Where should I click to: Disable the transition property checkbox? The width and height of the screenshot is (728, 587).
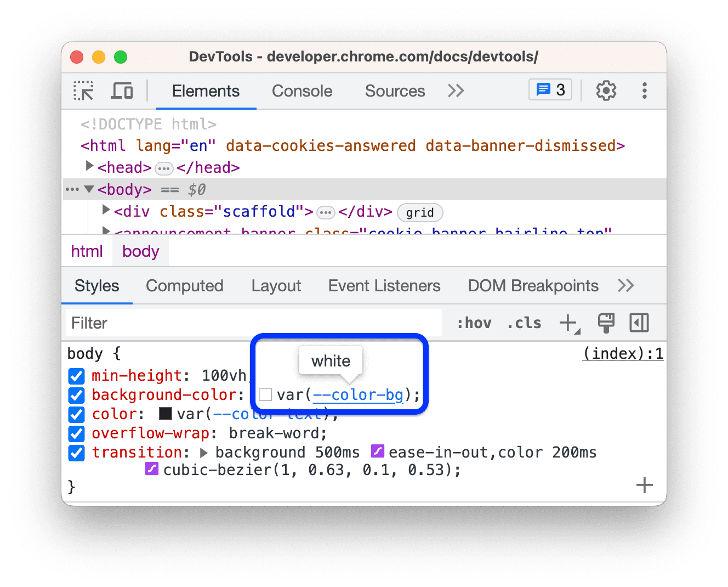[x=76, y=453]
